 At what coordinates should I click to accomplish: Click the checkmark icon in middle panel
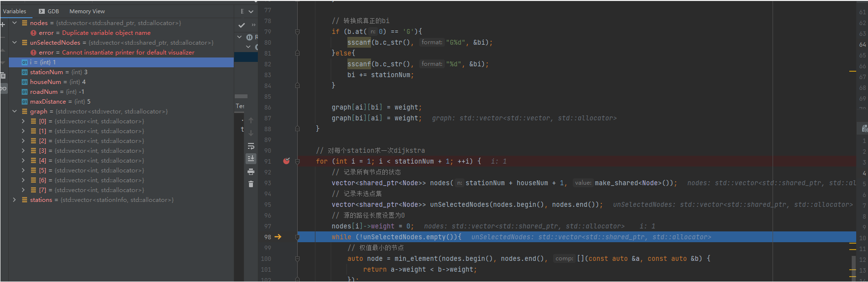pos(242,25)
